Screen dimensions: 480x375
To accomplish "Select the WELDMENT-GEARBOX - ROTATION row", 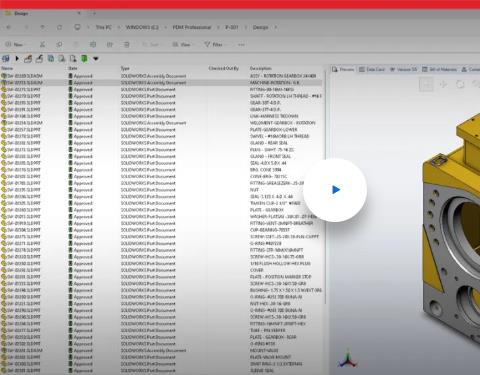I will (x=162, y=123).
